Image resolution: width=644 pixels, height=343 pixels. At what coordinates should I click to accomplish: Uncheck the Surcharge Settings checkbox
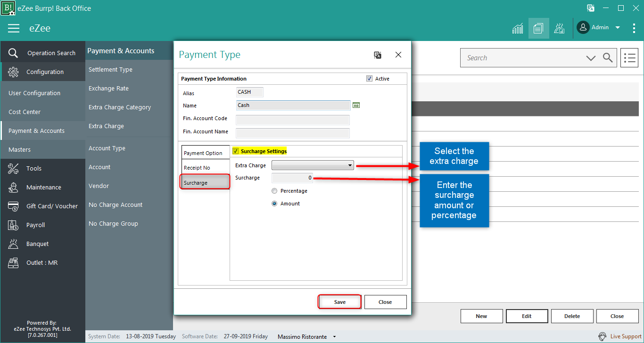point(236,151)
